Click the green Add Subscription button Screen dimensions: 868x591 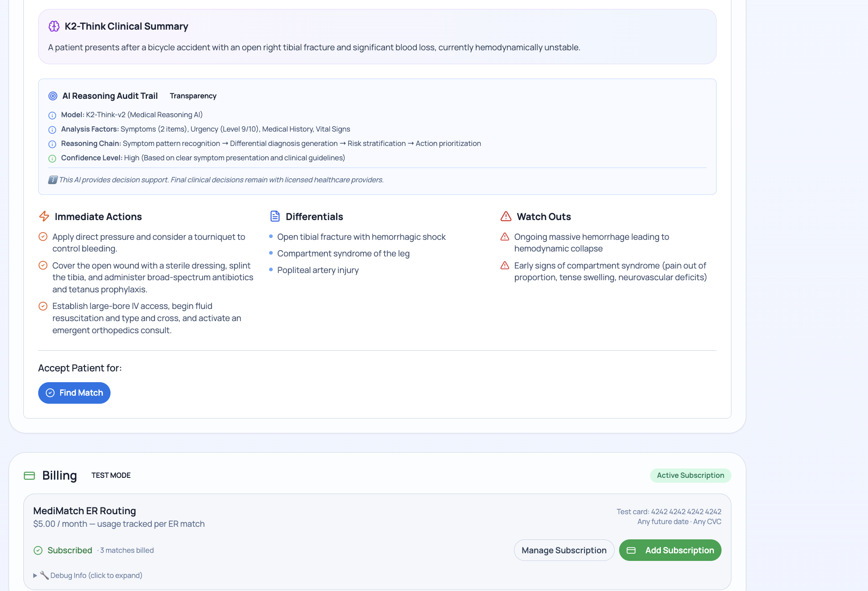(670, 551)
